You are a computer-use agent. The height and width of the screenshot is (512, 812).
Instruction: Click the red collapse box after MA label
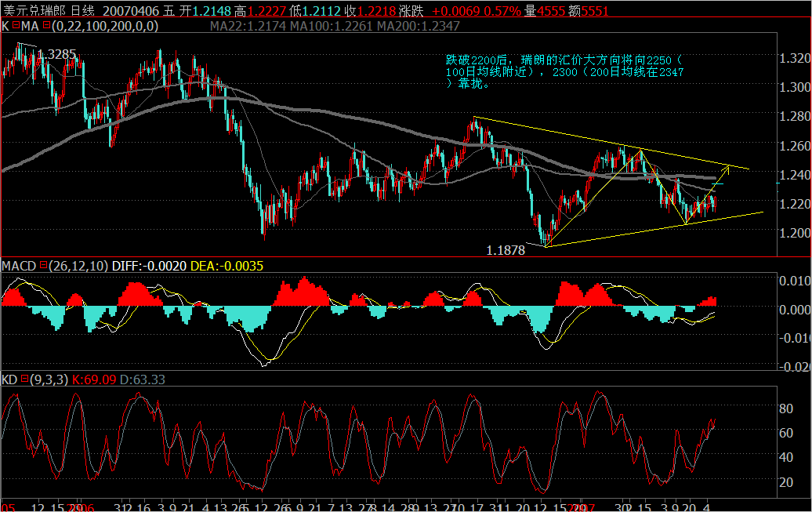tap(47, 25)
